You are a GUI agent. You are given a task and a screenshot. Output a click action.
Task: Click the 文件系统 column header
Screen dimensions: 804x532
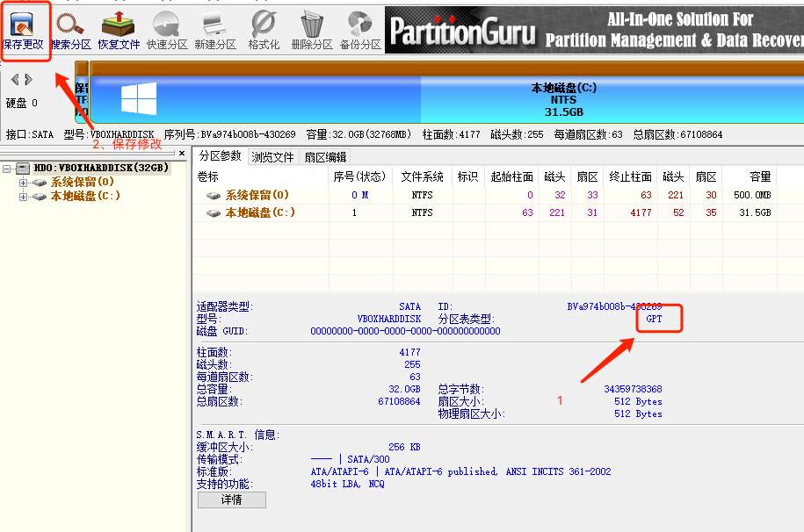click(422, 176)
